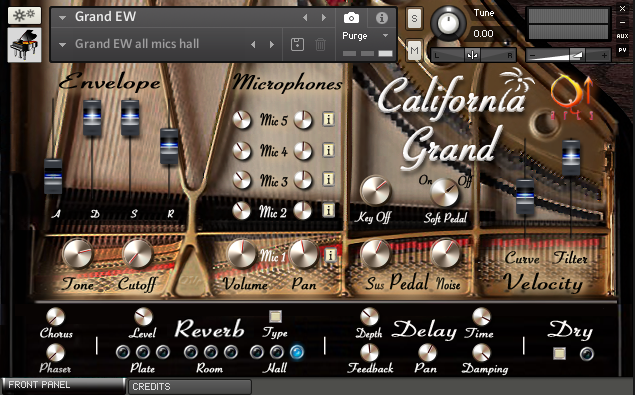The width and height of the screenshot is (635, 395).
Task: Open the Mic 2 info button
Action: (x=328, y=210)
